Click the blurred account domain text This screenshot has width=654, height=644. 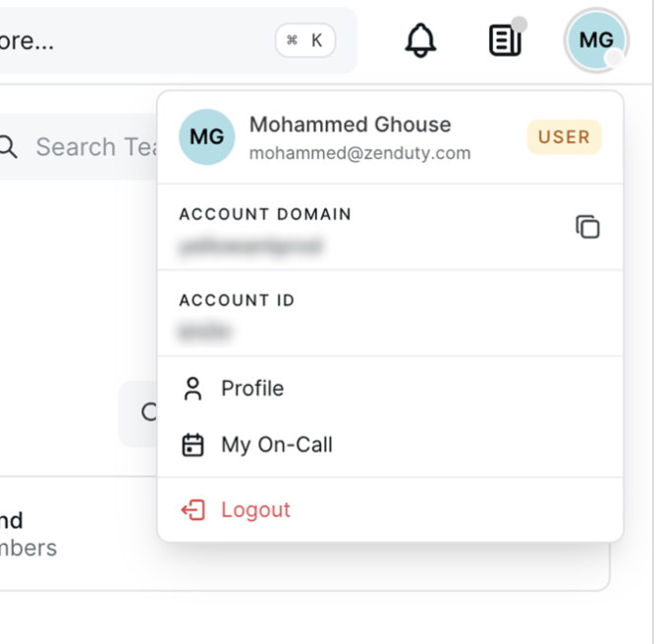click(x=250, y=247)
